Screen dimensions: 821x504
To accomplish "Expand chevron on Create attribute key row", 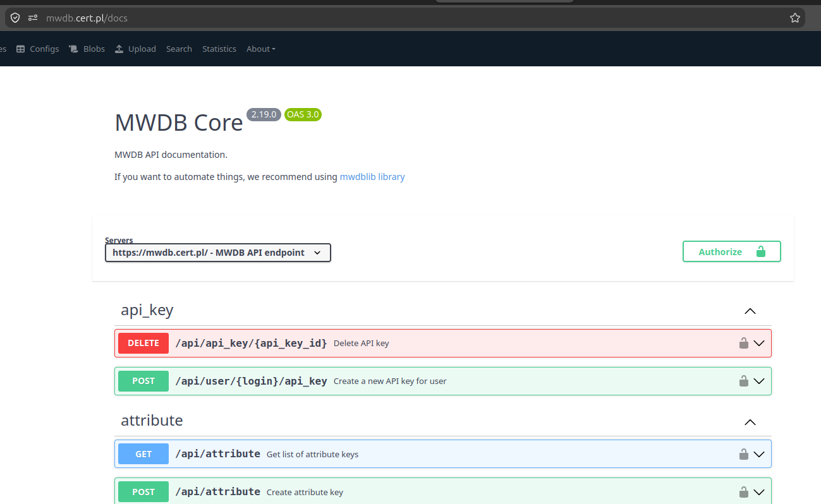I will point(759,491).
